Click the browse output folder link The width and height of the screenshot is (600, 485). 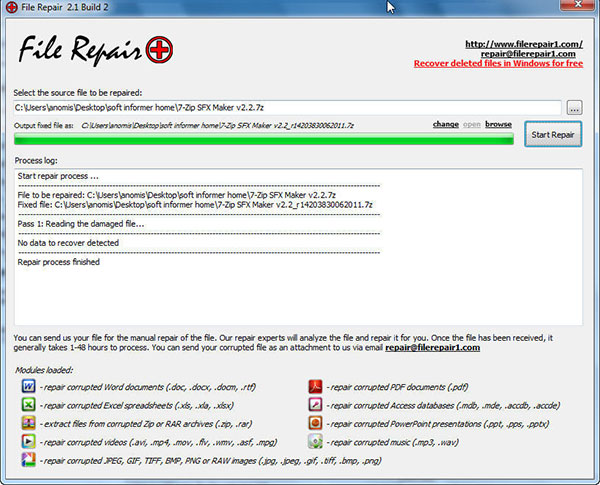(498, 124)
